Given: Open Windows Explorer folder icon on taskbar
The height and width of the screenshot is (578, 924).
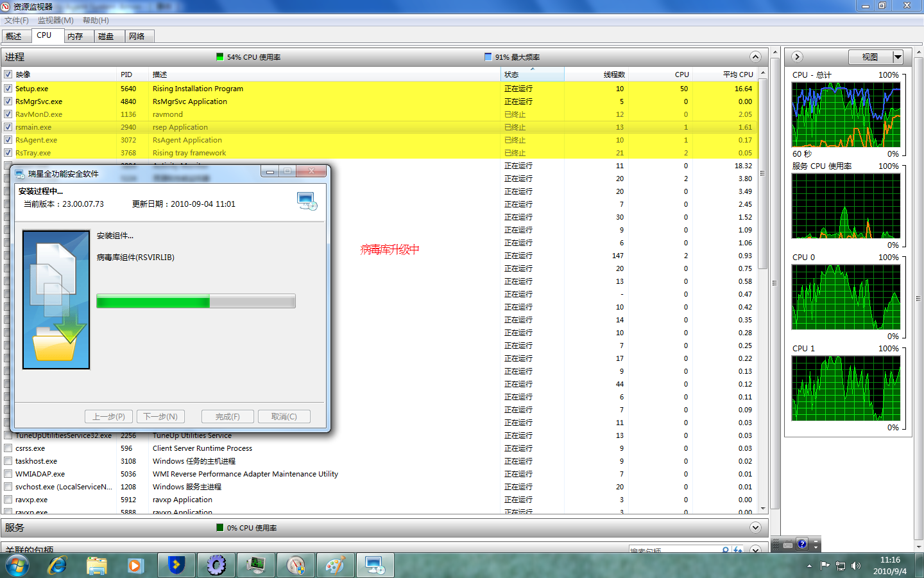Looking at the screenshot, I should point(96,566).
